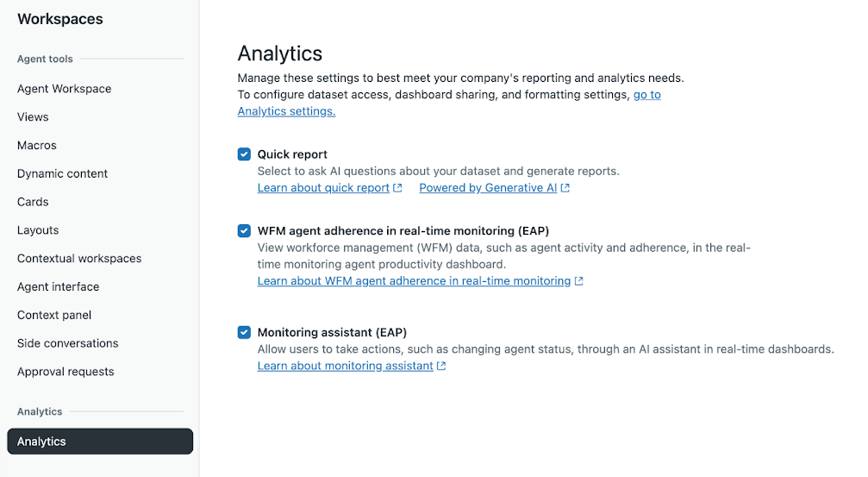Disable the Monitoring assistant checkbox
868x477 pixels.
[x=244, y=332]
